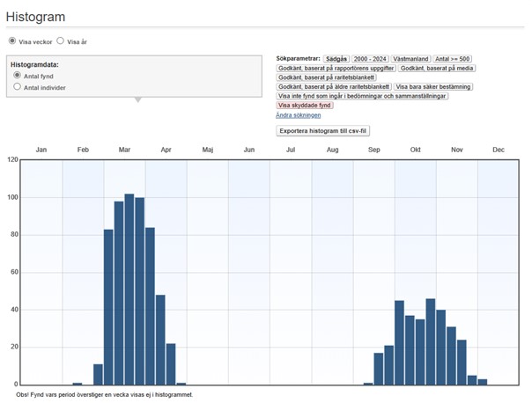The width and height of the screenshot is (532, 403).
Task: Click the "2000 - 2024" parameter tag
Action: click(369, 58)
